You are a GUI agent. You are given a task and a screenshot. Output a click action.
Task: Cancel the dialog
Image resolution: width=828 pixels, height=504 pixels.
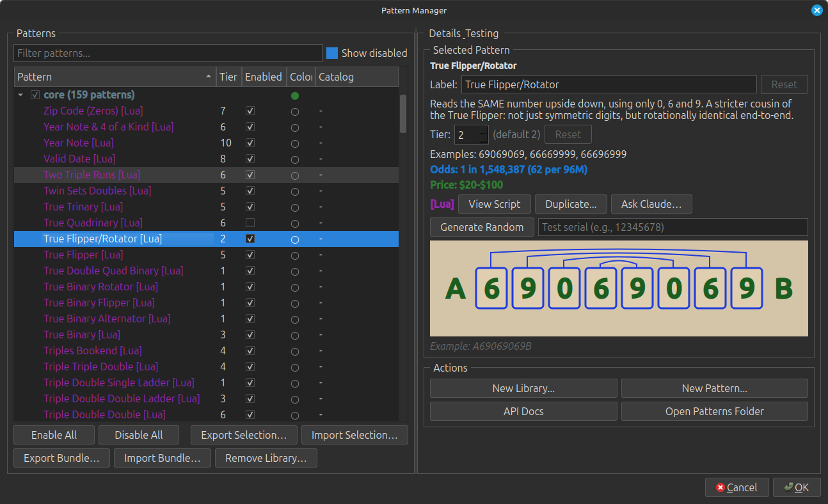pos(736,487)
